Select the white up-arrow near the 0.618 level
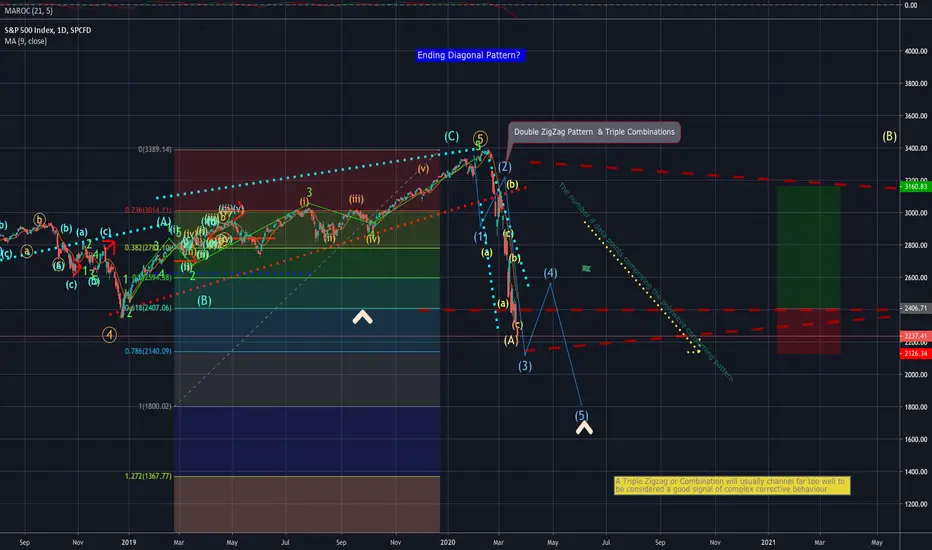 click(362, 317)
